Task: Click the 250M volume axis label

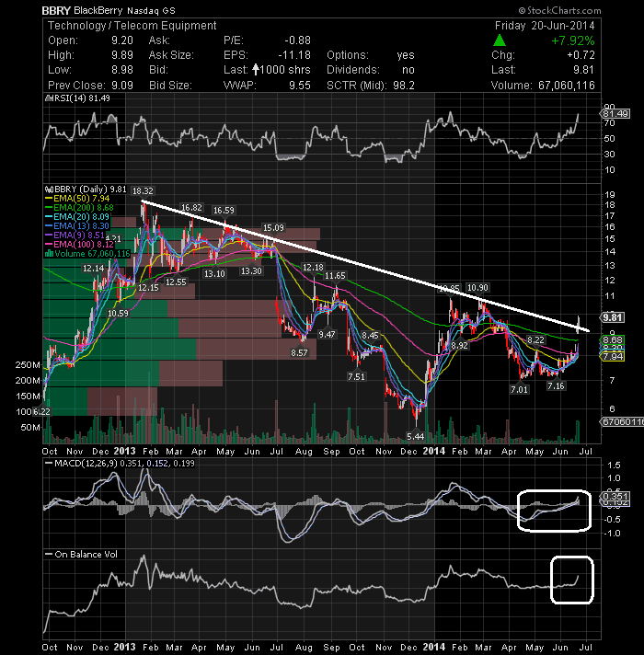Action: tap(28, 365)
